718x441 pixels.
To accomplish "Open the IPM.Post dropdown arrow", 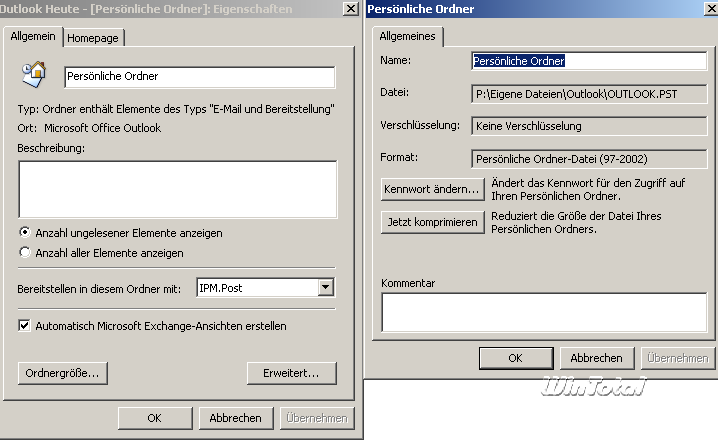I will coord(325,288).
